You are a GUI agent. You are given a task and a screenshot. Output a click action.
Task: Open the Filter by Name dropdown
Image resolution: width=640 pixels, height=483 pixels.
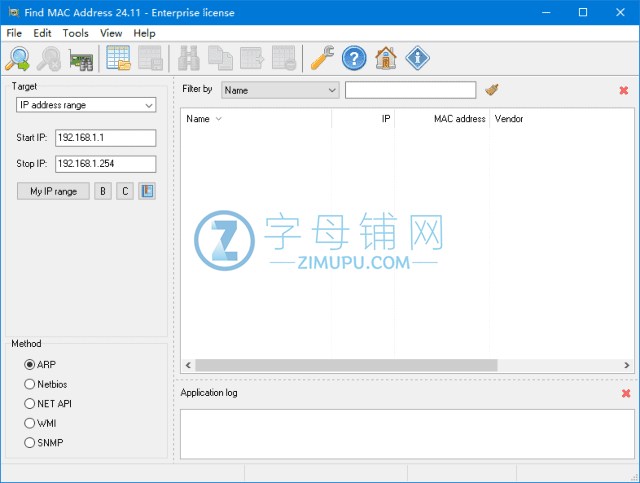pos(280,90)
